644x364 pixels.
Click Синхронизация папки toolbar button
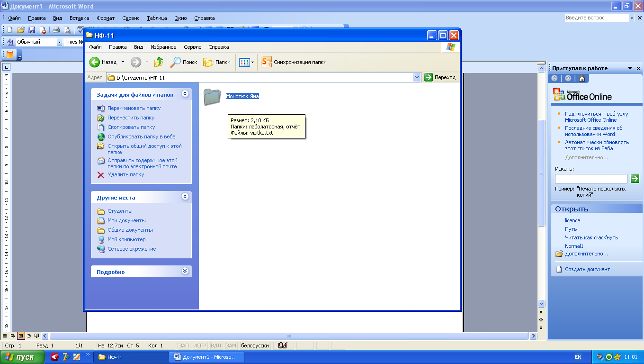294,62
